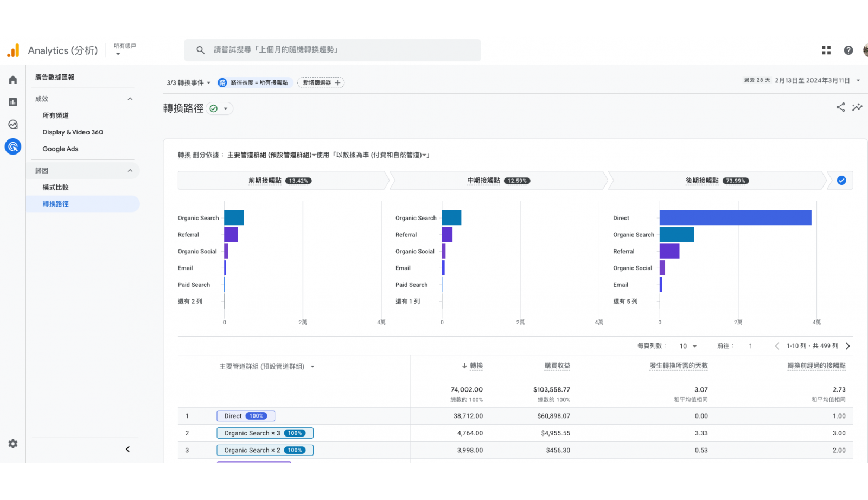Open the date range dropdown arrow
The image size is (868, 500).
point(858,80)
